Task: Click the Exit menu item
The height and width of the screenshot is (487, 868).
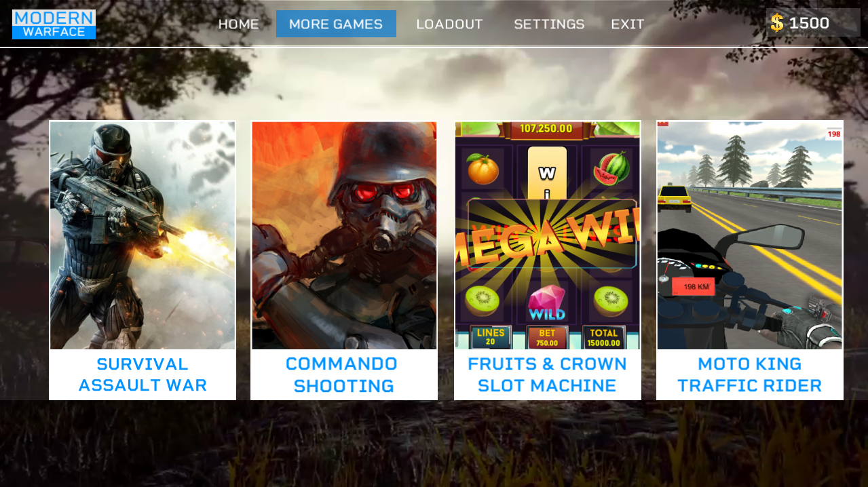Action: tap(628, 24)
